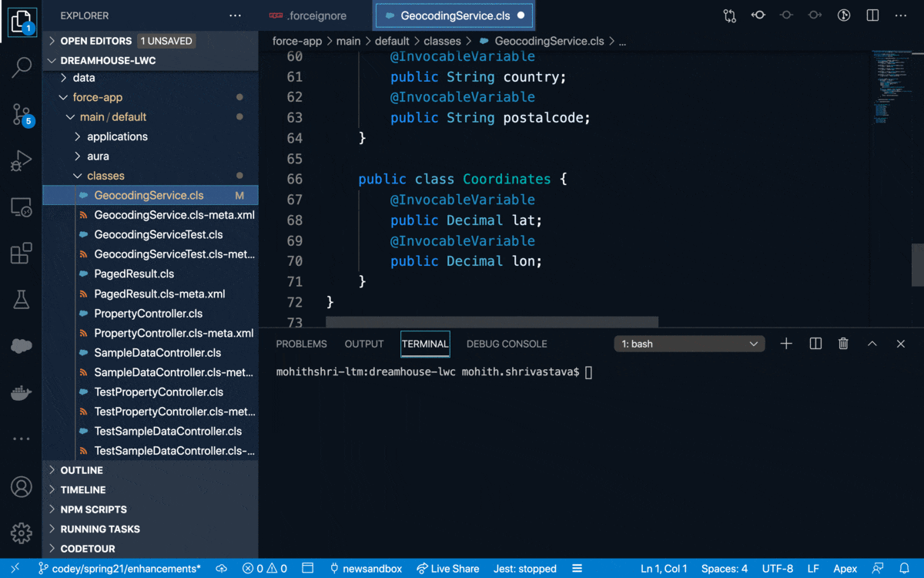This screenshot has width=924, height=578.
Task: Click the notifications bell
Action: [905, 569]
